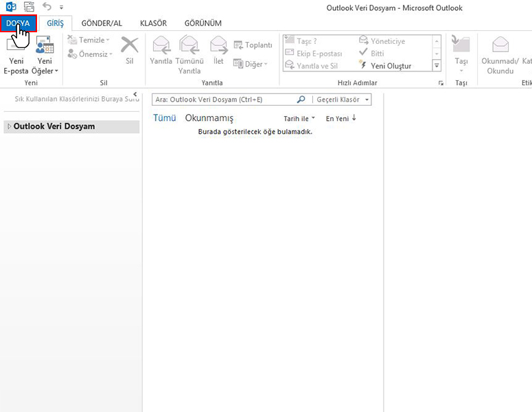Expand the Outlook Veri Dosyam folder tree
532x412 pixels.
pos(8,126)
